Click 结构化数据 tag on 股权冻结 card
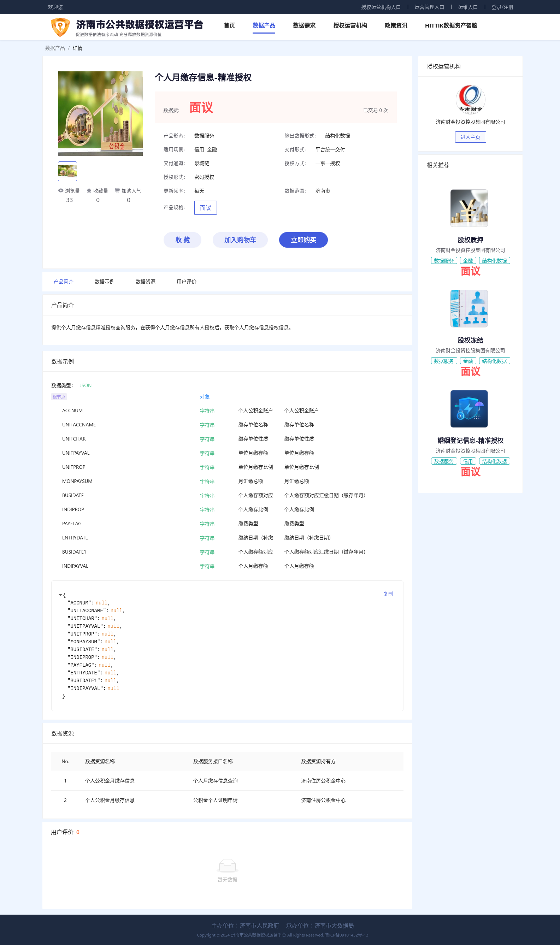Image resolution: width=560 pixels, height=945 pixels. tap(494, 361)
